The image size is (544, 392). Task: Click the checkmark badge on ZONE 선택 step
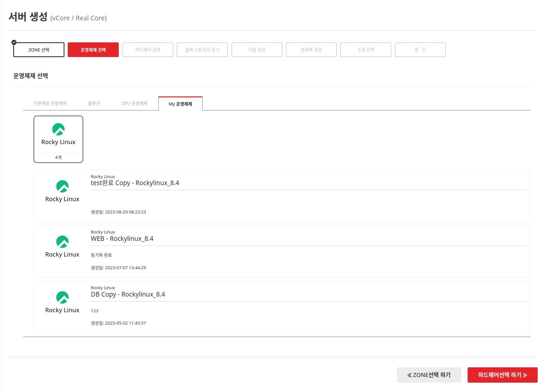click(x=14, y=42)
